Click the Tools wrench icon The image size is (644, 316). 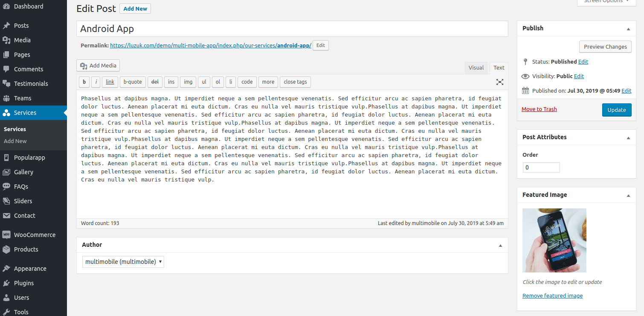[x=6, y=312]
